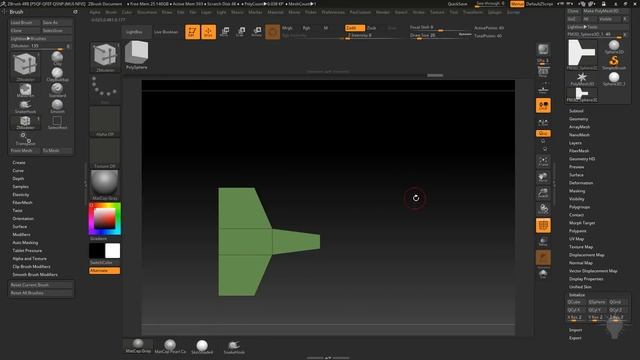Click the Load Brush button
The height and width of the screenshot is (360, 640).
25,22
